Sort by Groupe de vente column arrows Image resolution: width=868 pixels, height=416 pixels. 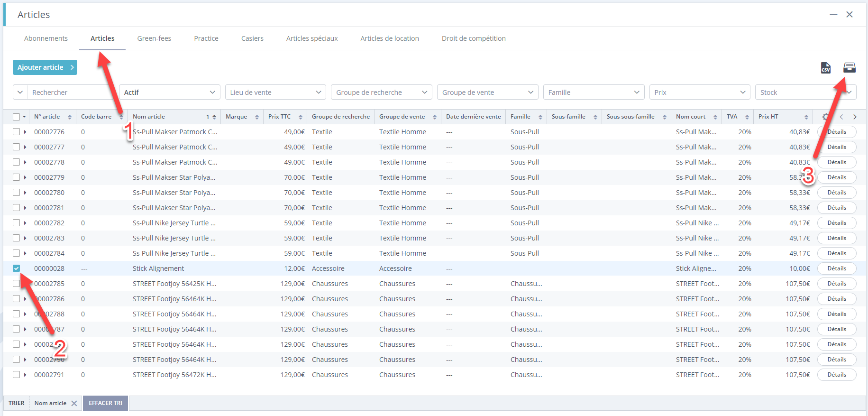pos(435,117)
